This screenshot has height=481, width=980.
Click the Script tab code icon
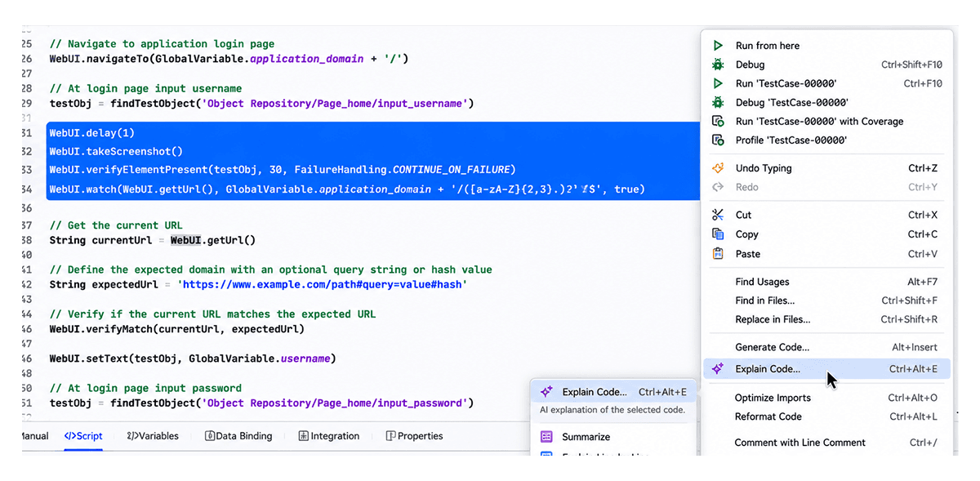pyautogui.click(x=69, y=436)
